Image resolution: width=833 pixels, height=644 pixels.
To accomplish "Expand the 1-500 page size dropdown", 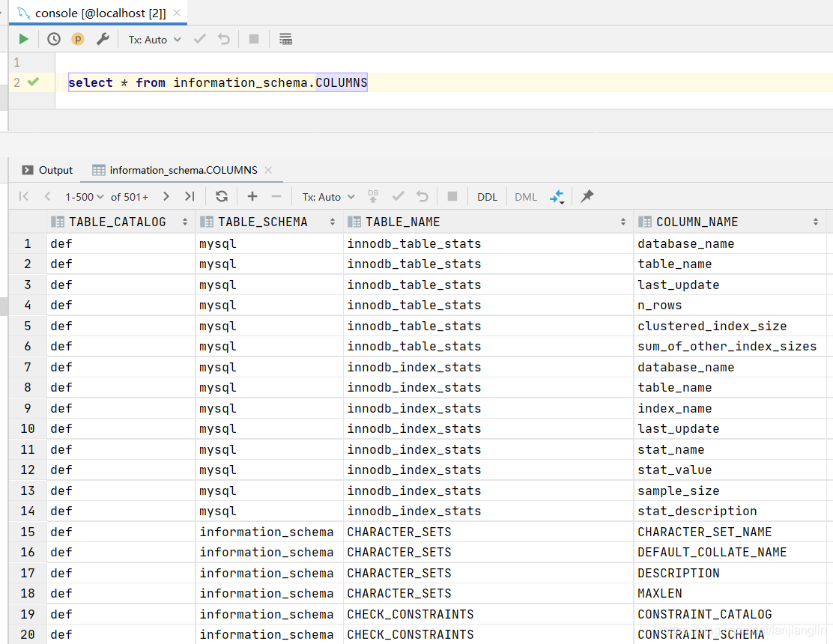I will [84, 198].
